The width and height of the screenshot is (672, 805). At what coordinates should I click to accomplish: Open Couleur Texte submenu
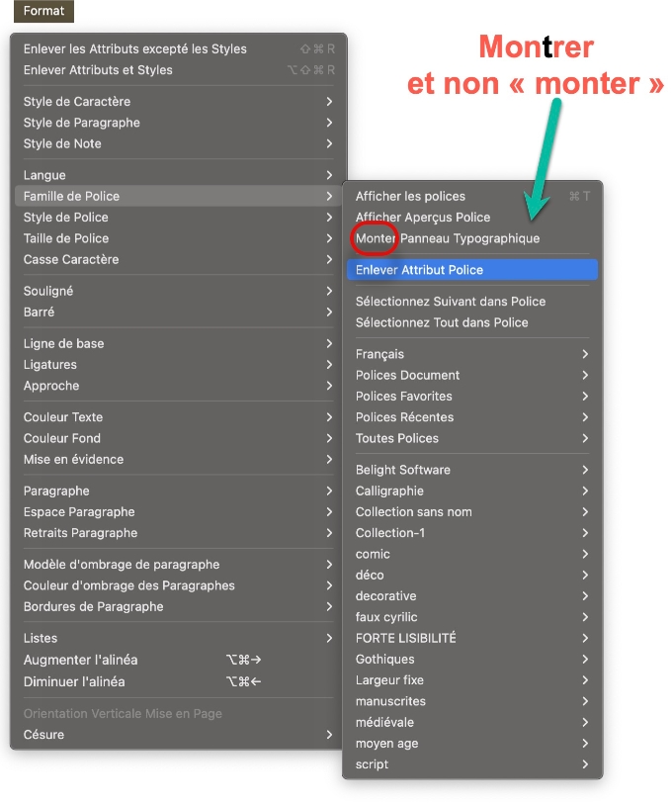(179, 417)
